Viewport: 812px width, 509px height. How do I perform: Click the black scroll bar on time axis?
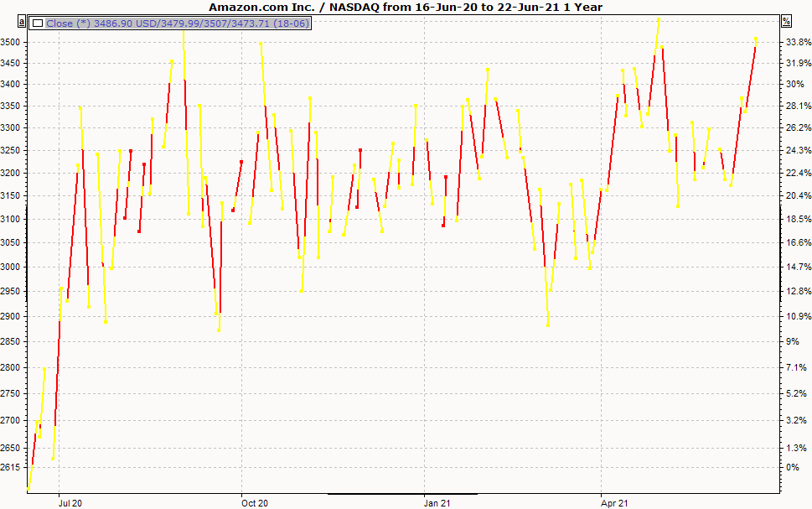click(x=402, y=494)
